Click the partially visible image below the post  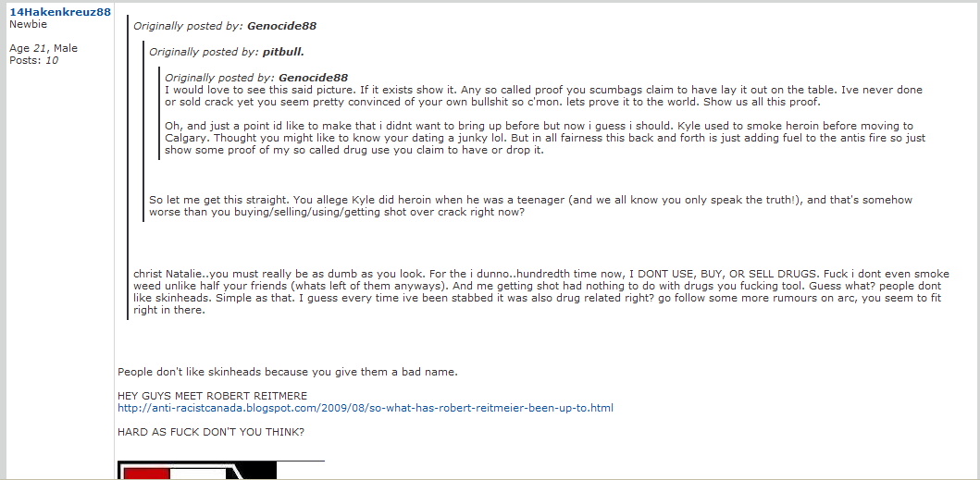tap(220, 470)
